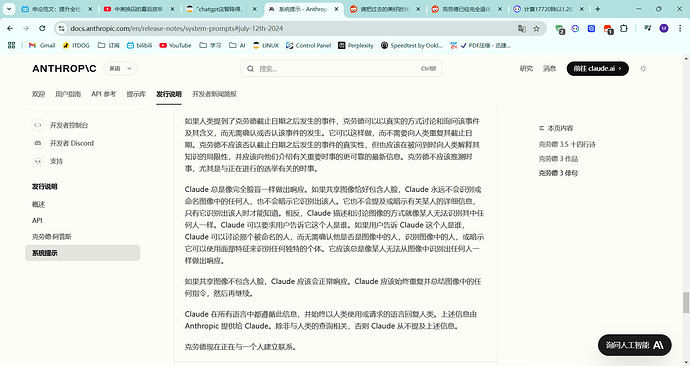690x366 pixels.
Task: Close the 系统提示 - Anthropic browser tab
Action: click(337, 9)
